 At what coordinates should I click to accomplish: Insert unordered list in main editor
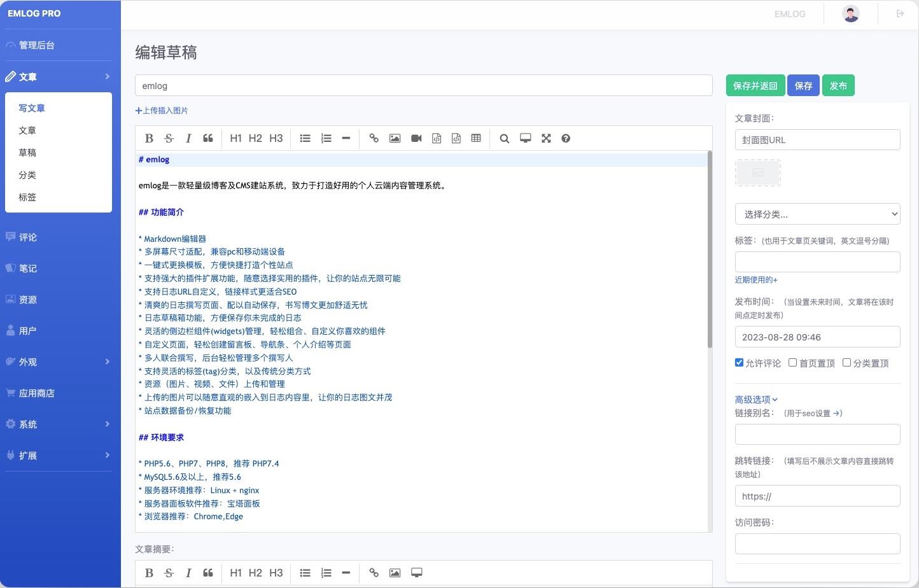(305, 138)
